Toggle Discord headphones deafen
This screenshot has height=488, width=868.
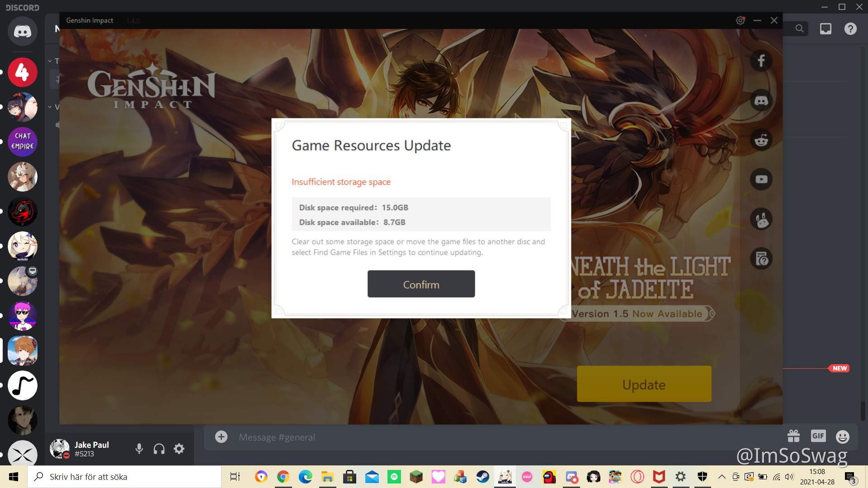coord(159,449)
